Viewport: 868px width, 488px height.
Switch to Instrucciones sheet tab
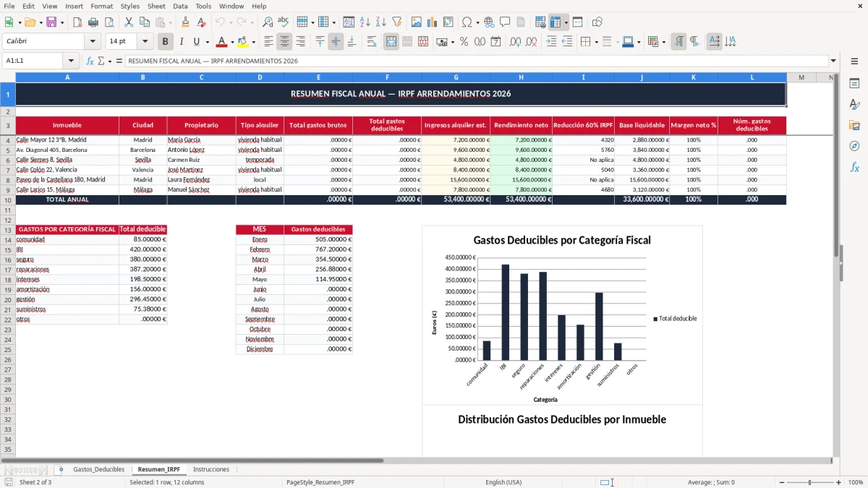coord(211,469)
